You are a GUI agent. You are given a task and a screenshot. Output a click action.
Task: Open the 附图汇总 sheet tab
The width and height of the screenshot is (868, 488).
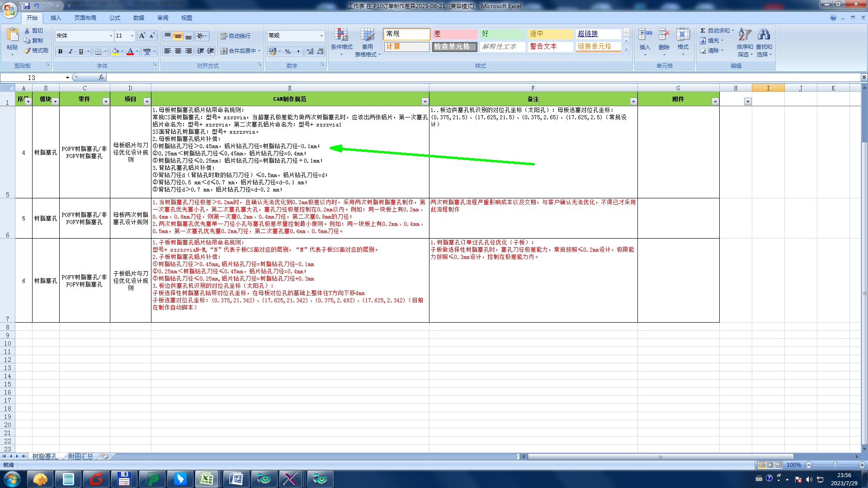pyautogui.click(x=80, y=456)
